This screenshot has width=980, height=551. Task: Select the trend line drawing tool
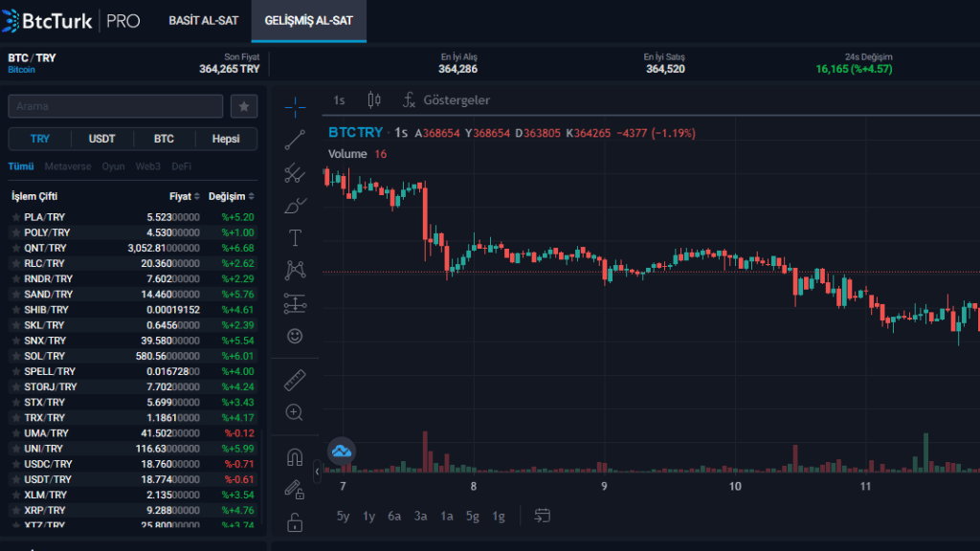[295, 140]
